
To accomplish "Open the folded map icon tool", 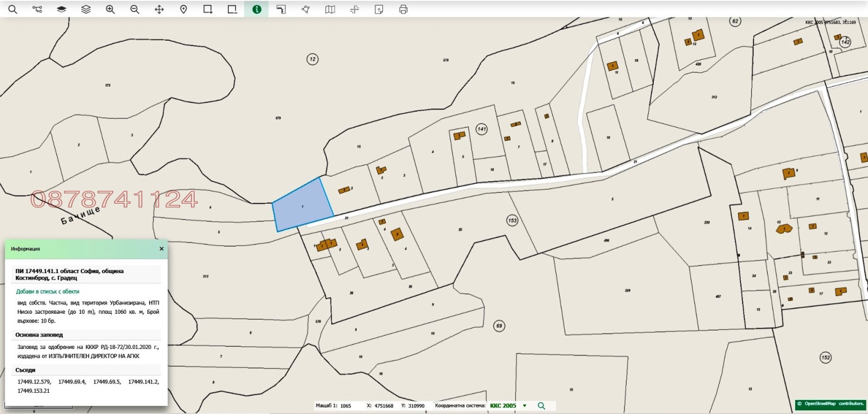I will pos(330,9).
